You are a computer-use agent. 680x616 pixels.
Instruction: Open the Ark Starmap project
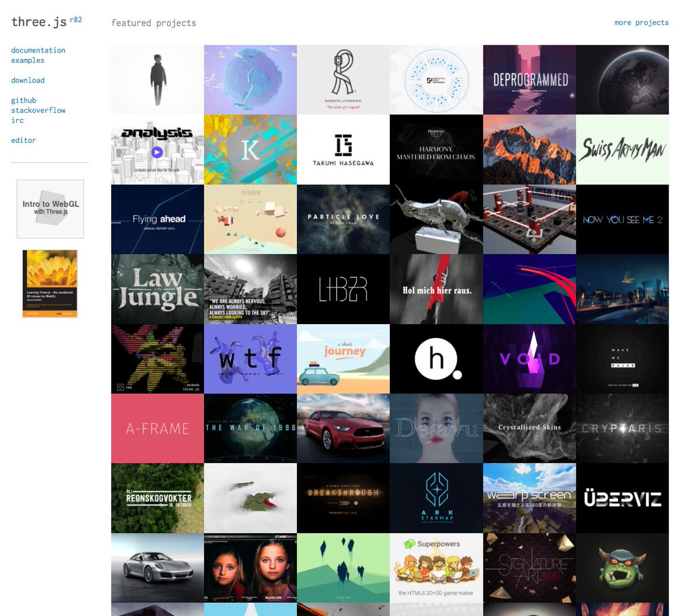click(x=436, y=498)
